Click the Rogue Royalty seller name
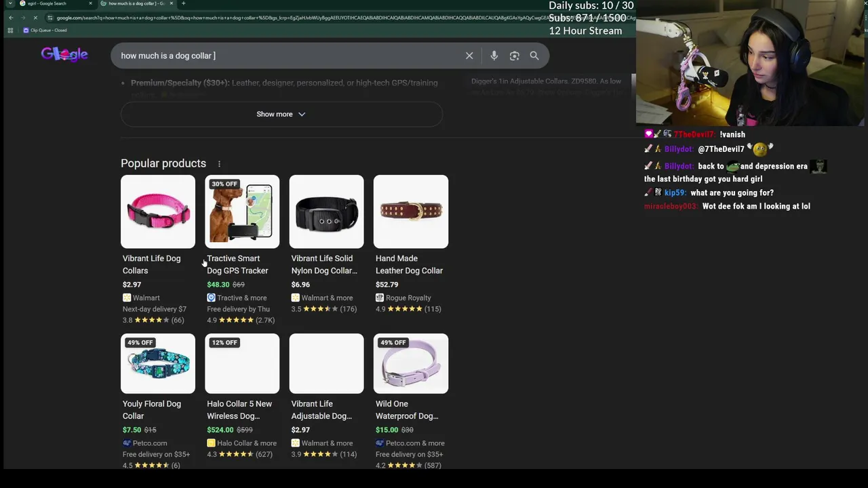The width and height of the screenshot is (868, 488). click(x=408, y=298)
